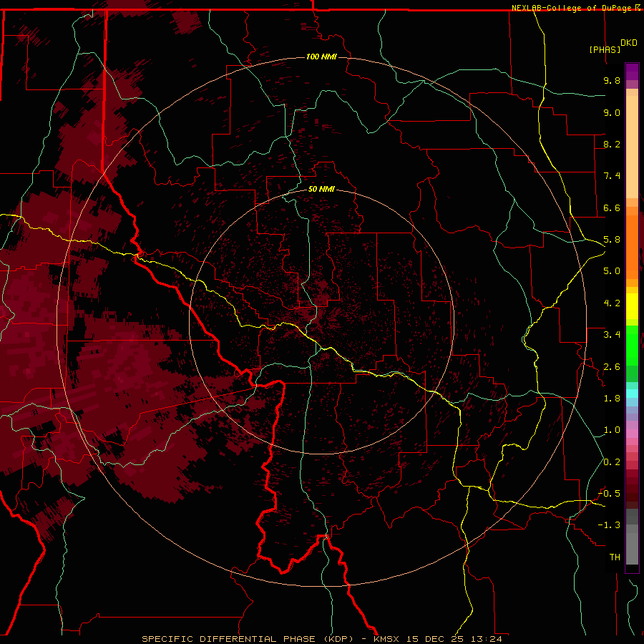
Task: Click the 7.4 value on color scale
Action: click(x=612, y=176)
